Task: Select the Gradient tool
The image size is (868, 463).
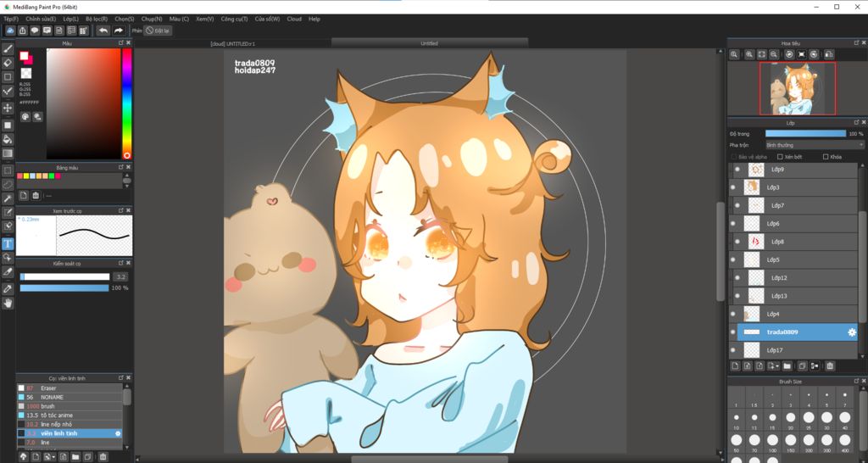Action: tap(8, 153)
